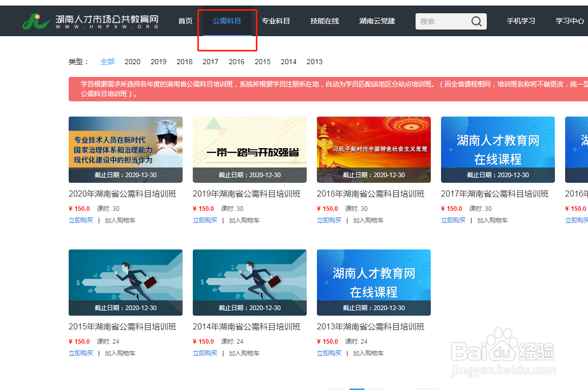Screen dimensions: 588x390
Task: Click 立即购买 for the 2013年 course
Action: (x=329, y=353)
